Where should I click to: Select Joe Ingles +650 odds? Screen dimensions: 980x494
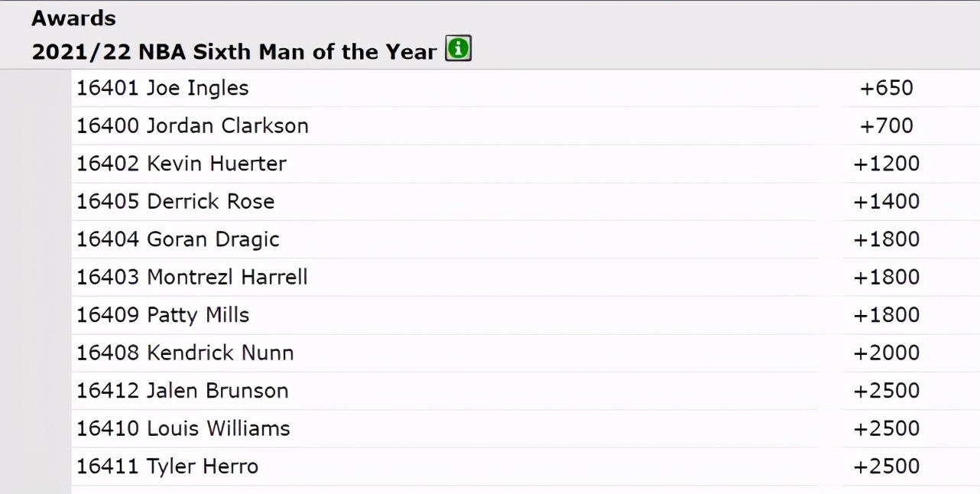tap(887, 88)
